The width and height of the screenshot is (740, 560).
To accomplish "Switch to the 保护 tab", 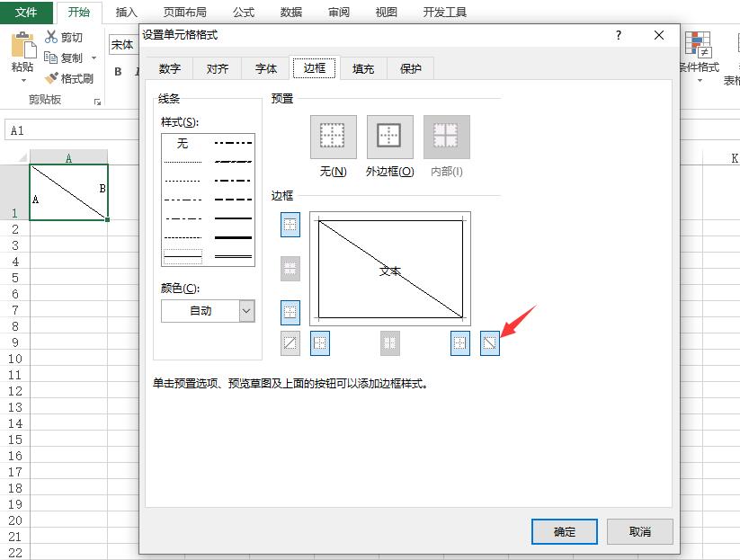I will (x=411, y=69).
